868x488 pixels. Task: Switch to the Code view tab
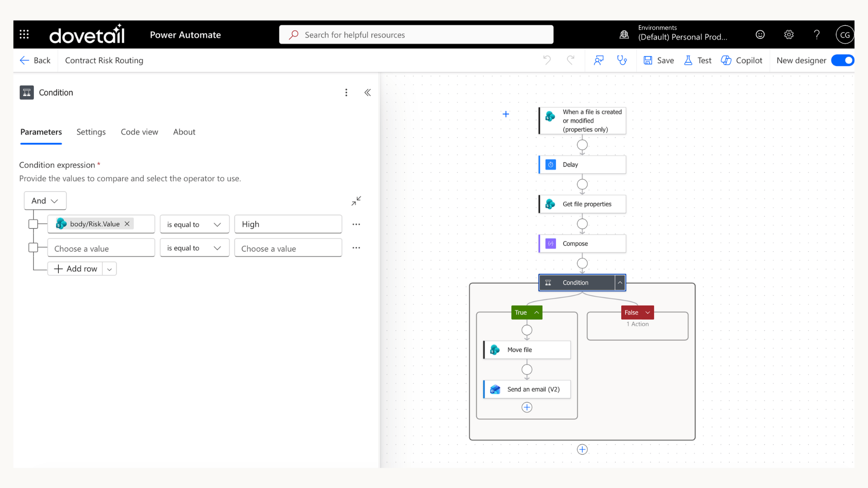point(139,132)
